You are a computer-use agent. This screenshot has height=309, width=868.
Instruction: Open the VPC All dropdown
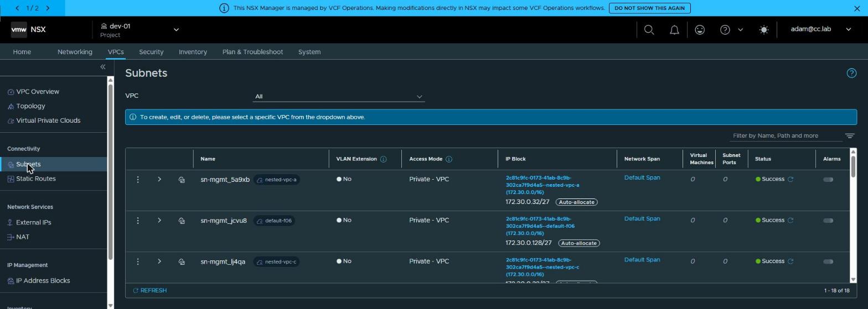pyautogui.click(x=339, y=97)
